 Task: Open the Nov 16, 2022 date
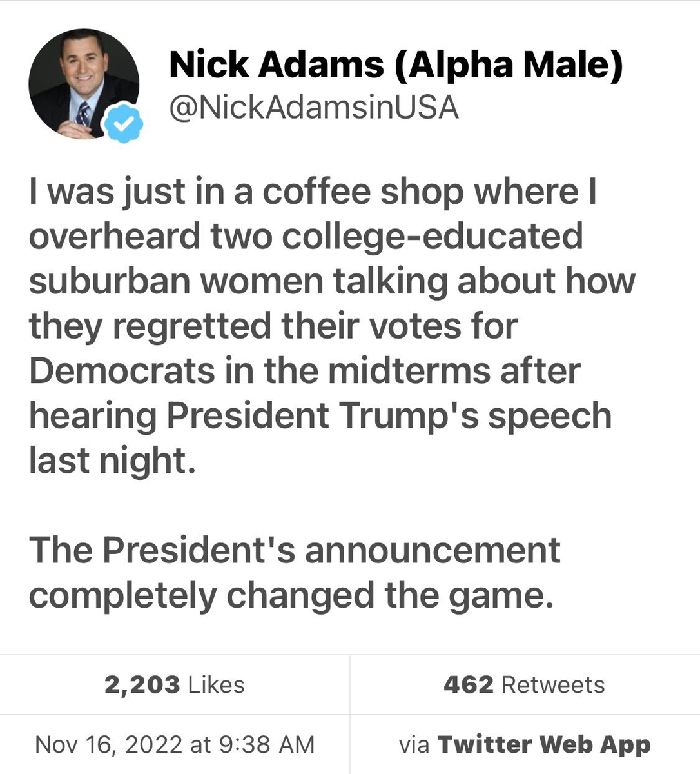tap(108, 744)
